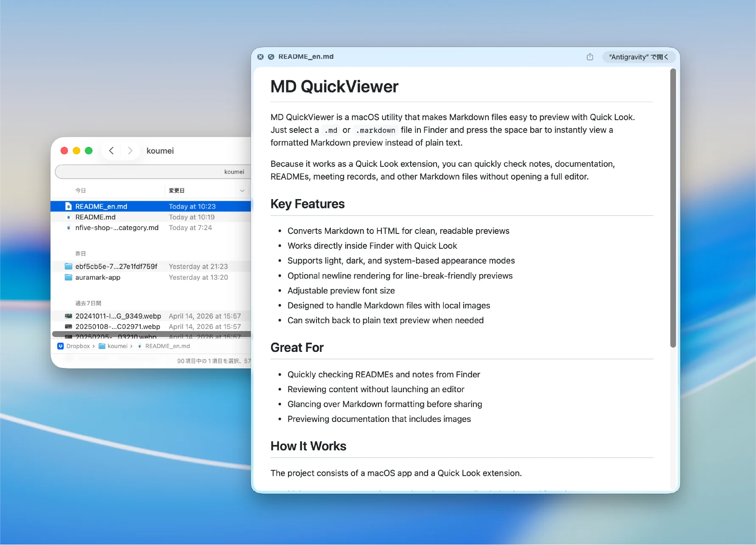The height and width of the screenshot is (545, 756).
Task: Select README_en.md row in Finder
Action: coord(151,206)
